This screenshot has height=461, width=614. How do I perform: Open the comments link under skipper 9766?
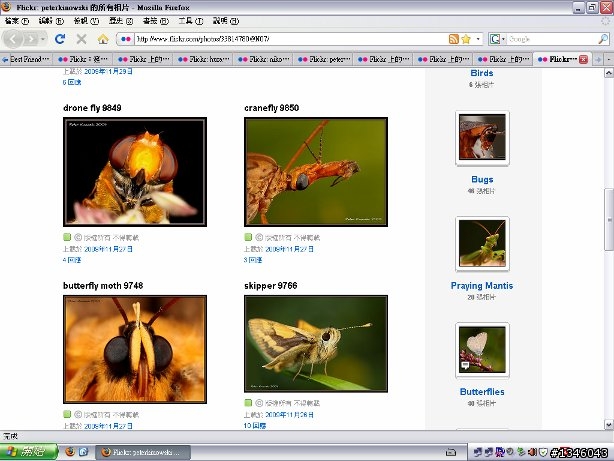255,425
